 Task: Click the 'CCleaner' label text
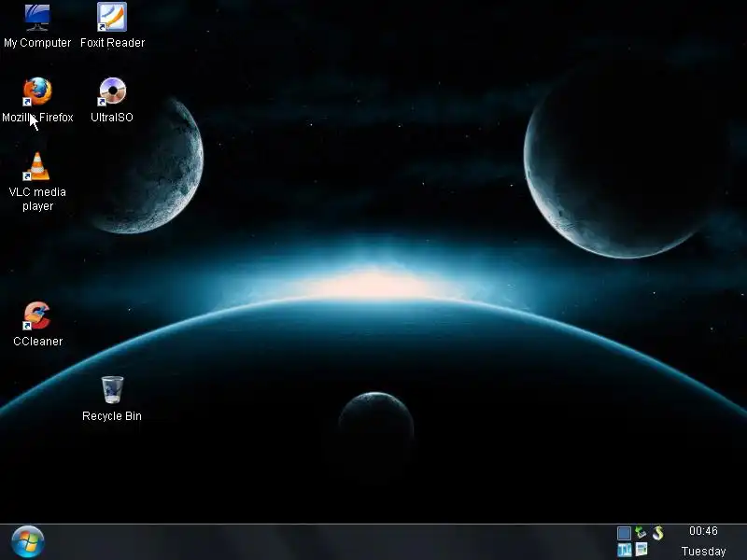click(37, 342)
